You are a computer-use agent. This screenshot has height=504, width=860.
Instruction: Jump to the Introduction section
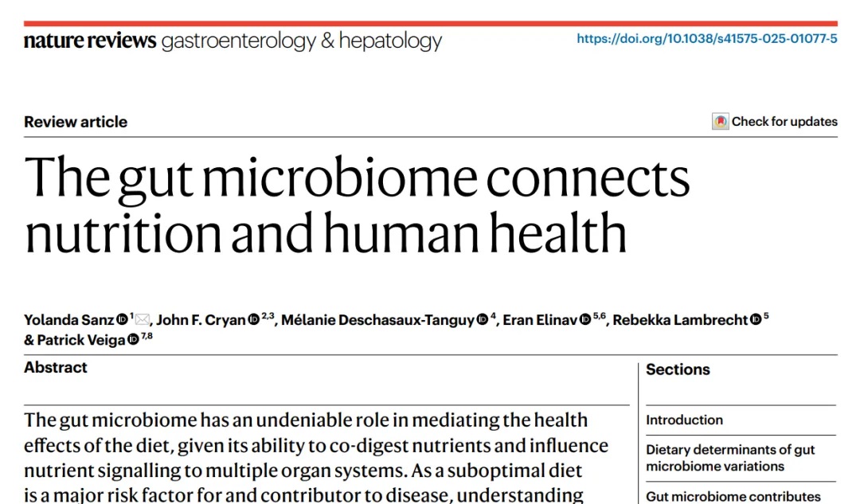point(684,420)
